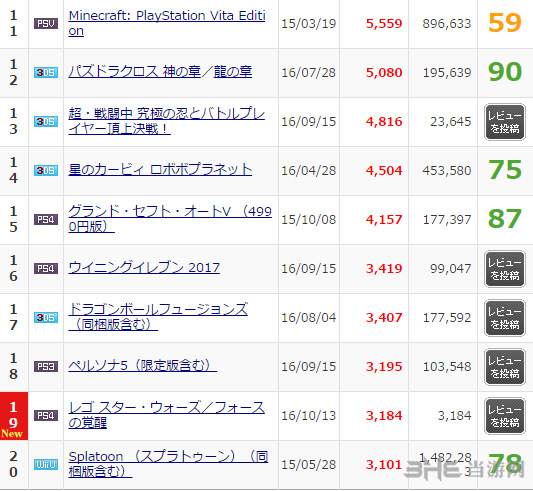Viewport: 533px width, 491px height.
Task: Select release date 16/04/28
Action: (309, 170)
